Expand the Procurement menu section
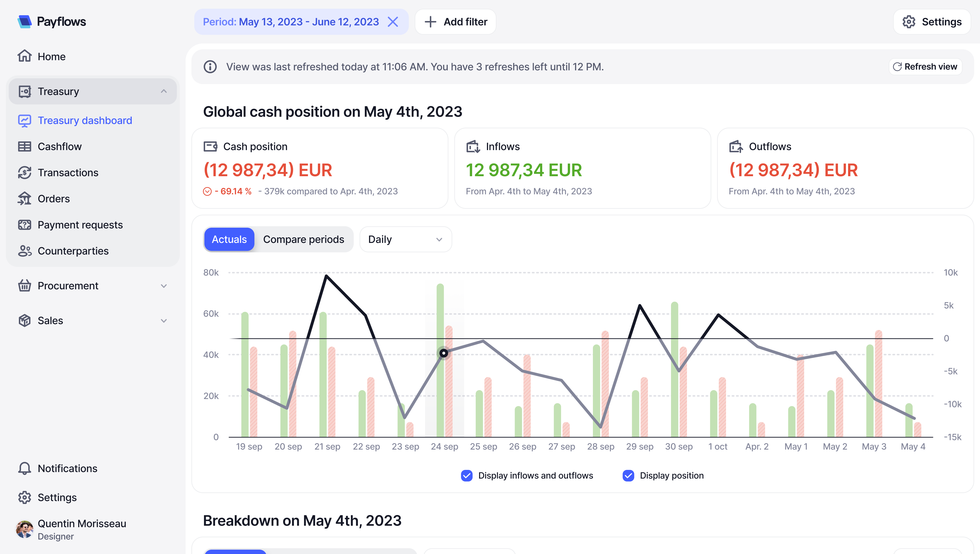Viewport: 980px width, 554px height. click(164, 286)
